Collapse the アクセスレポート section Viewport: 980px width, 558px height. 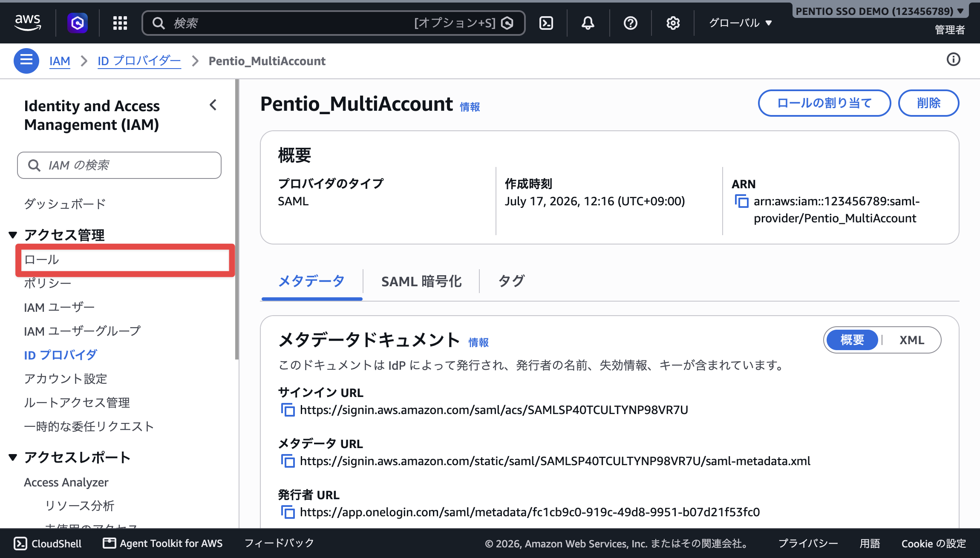click(13, 457)
